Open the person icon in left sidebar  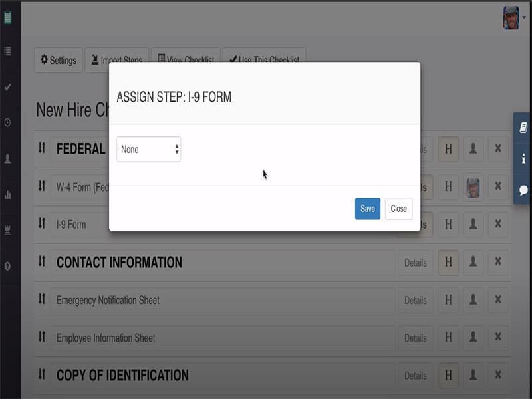7,159
